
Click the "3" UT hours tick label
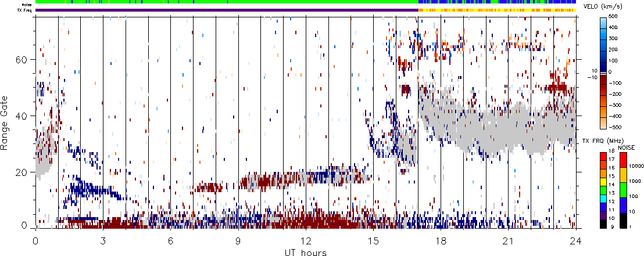click(103, 241)
